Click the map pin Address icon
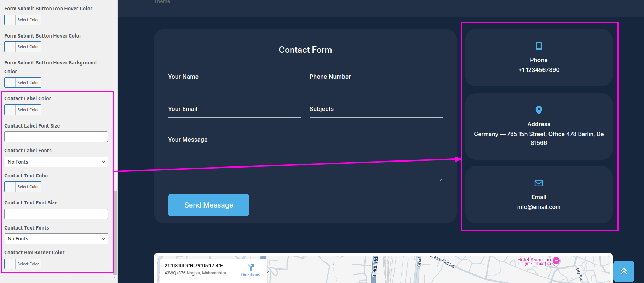 coord(539,110)
